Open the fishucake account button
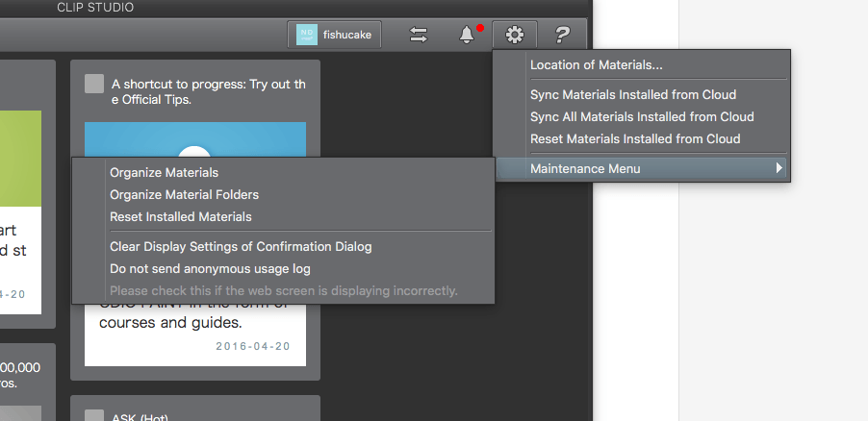Image resolution: width=868 pixels, height=421 pixels. pyautogui.click(x=334, y=35)
